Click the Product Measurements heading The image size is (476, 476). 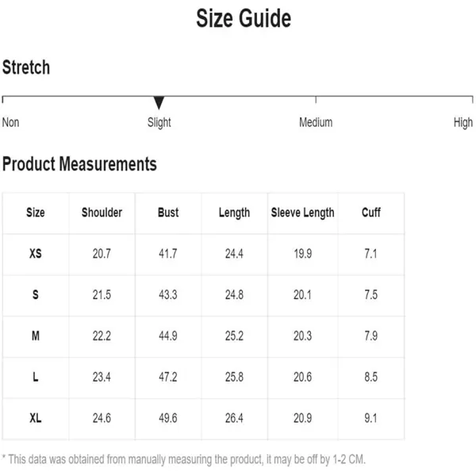coord(79,164)
